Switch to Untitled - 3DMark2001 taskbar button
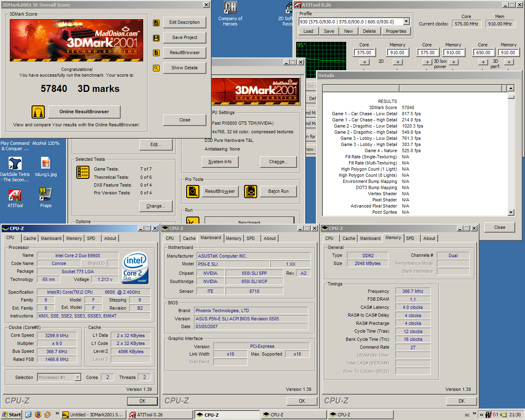 (93, 415)
